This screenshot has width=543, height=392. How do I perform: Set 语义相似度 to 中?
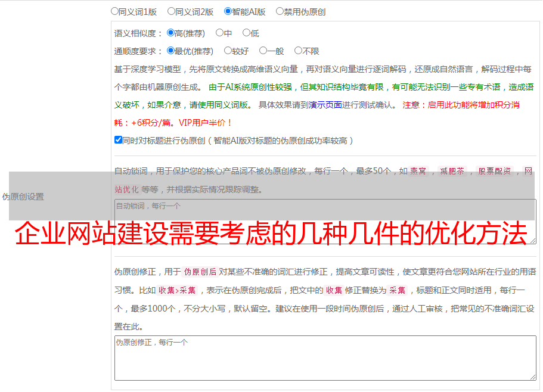219,33
